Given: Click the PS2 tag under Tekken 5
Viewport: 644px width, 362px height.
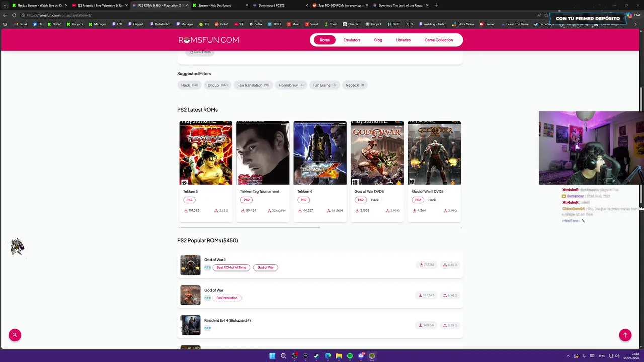Looking at the screenshot, I should point(189,200).
